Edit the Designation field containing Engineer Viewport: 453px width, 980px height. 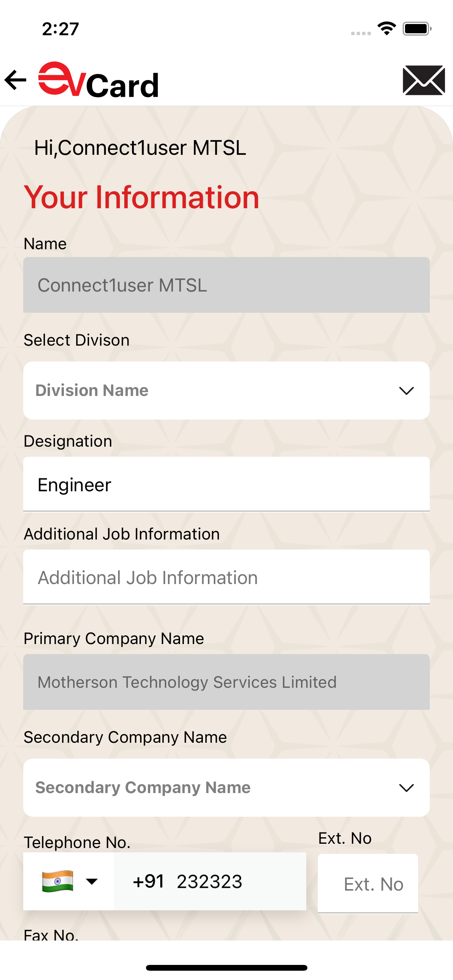coord(226,485)
